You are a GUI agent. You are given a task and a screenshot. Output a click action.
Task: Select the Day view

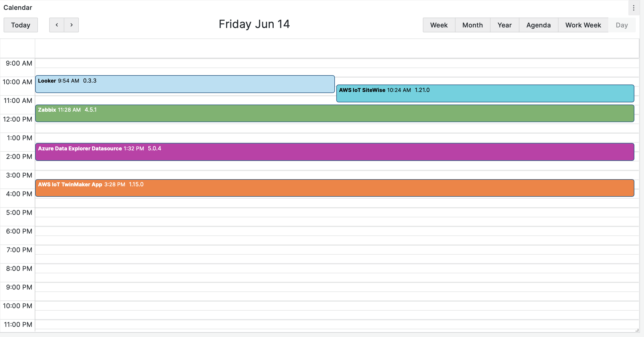622,25
